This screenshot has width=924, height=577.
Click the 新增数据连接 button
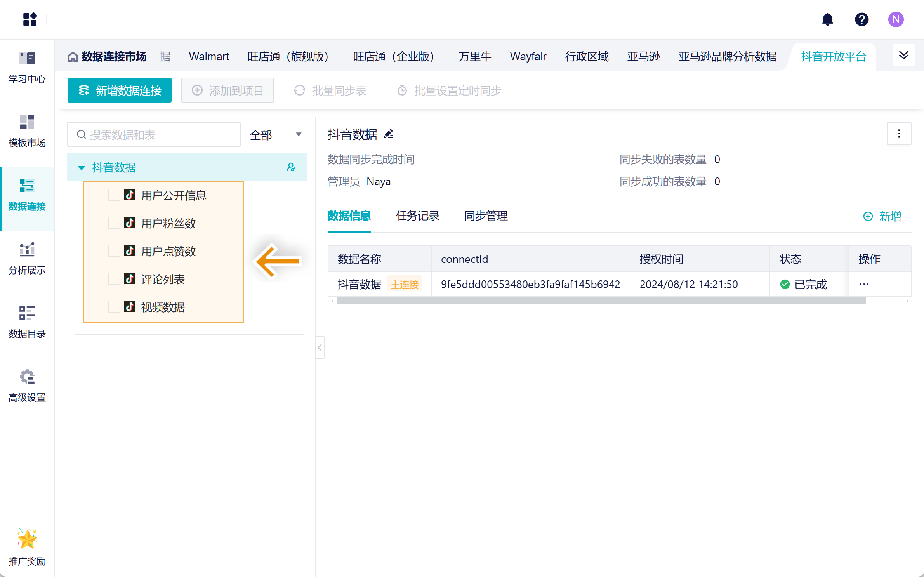[120, 90]
